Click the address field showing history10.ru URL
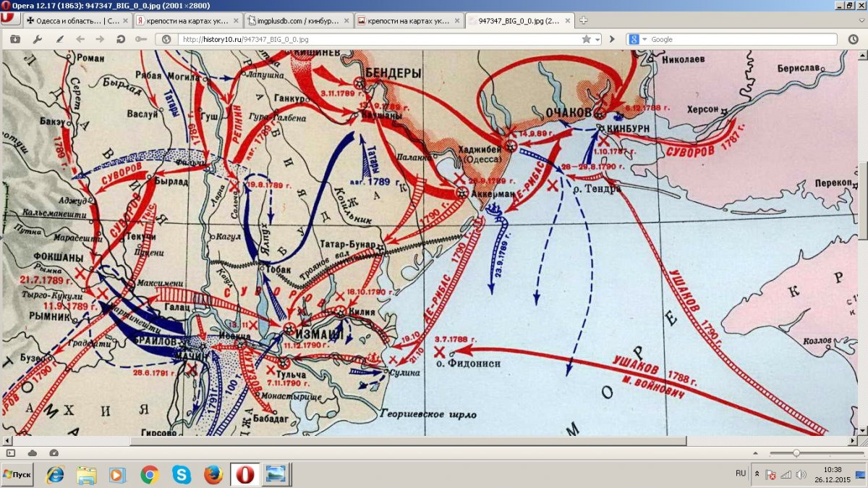The height and width of the screenshot is (488, 868). [x=376, y=39]
